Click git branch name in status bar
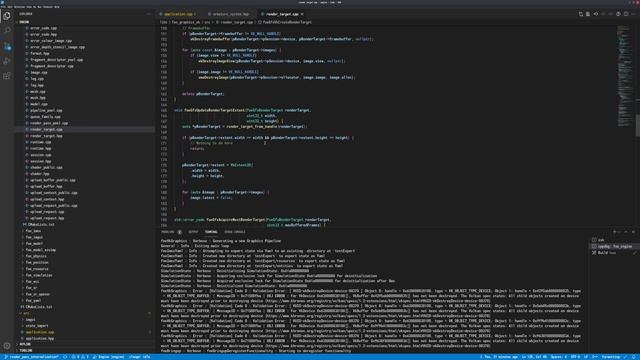 pos(31,357)
